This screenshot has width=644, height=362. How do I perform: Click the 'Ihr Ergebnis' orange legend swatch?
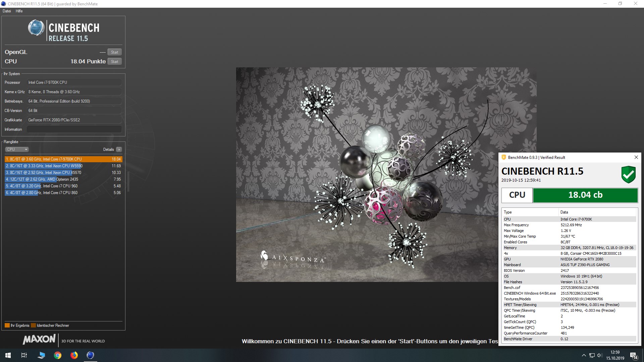point(7,325)
